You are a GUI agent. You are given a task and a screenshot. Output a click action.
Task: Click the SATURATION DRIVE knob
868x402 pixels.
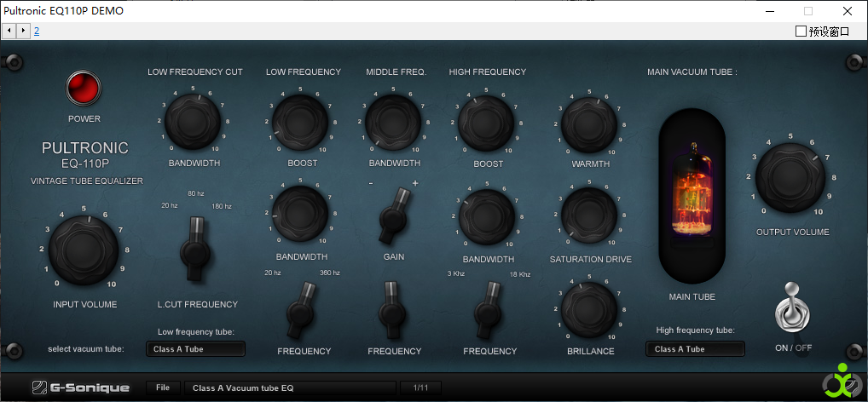(x=589, y=215)
